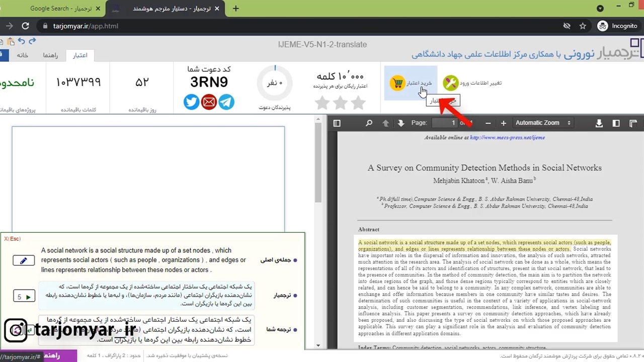644x362 pixels.
Task: Download the PDF document
Action: click(599, 123)
